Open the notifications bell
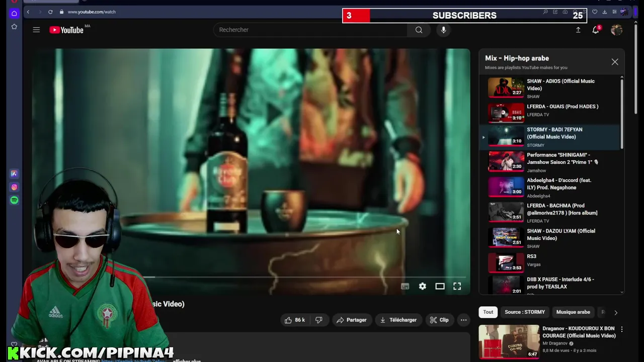644x362 pixels. point(596,30)
